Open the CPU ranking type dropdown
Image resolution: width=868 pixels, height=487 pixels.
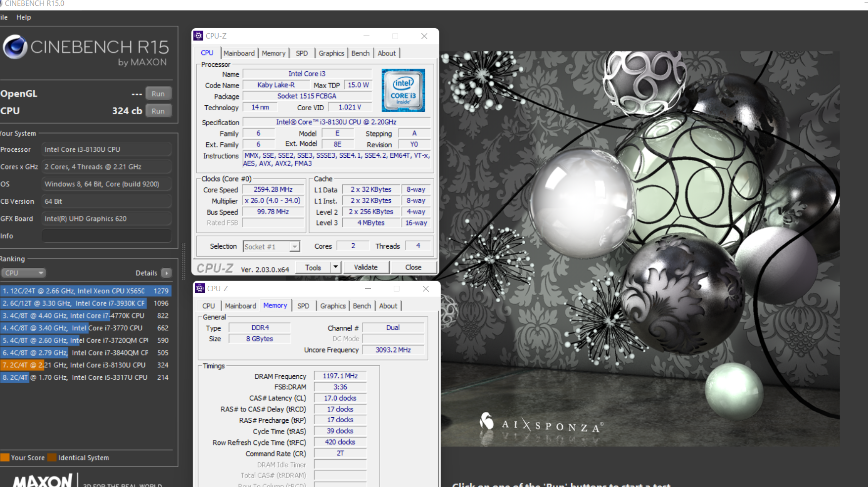coord(23,273)
